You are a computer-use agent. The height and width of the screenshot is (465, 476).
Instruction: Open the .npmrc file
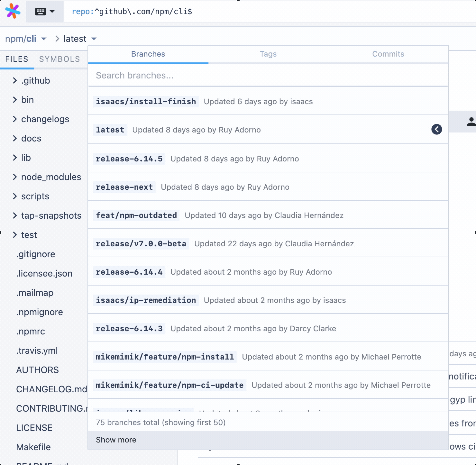(x=31, y=331)
